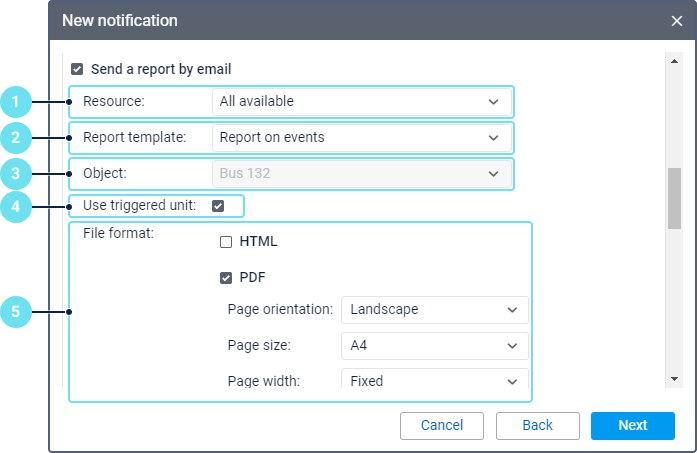Select a Page size from the dropdown
This screenshot has height=453, width=697.
(x=434, y=346)
